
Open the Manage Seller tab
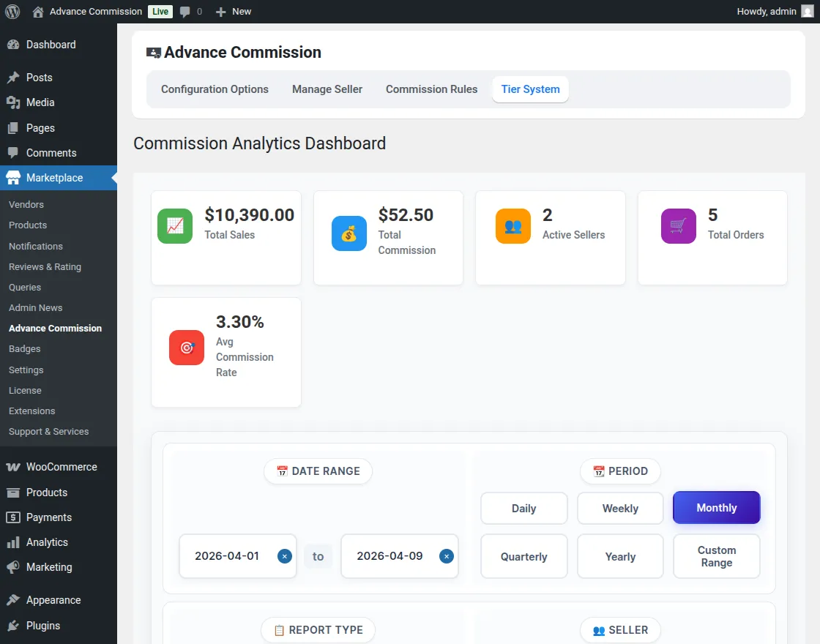click(327, 89)
